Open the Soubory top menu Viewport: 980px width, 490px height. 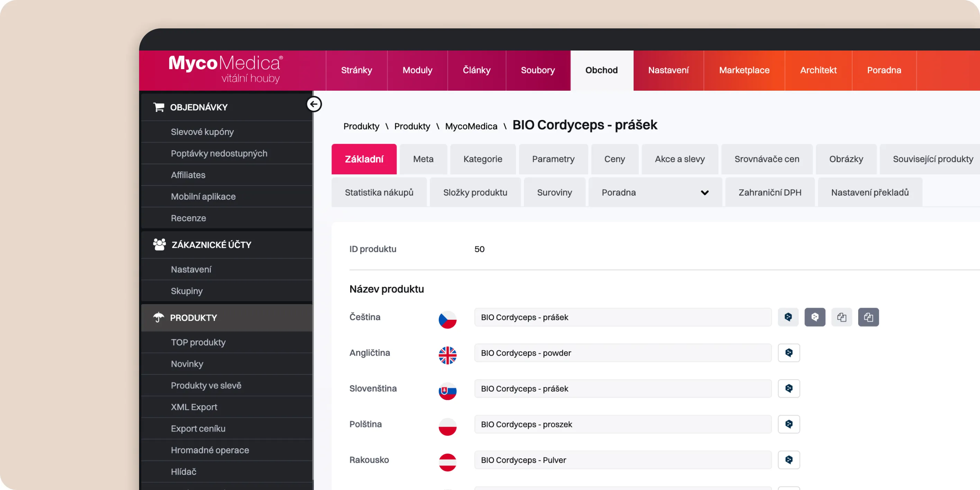click(x=538, y=70)
